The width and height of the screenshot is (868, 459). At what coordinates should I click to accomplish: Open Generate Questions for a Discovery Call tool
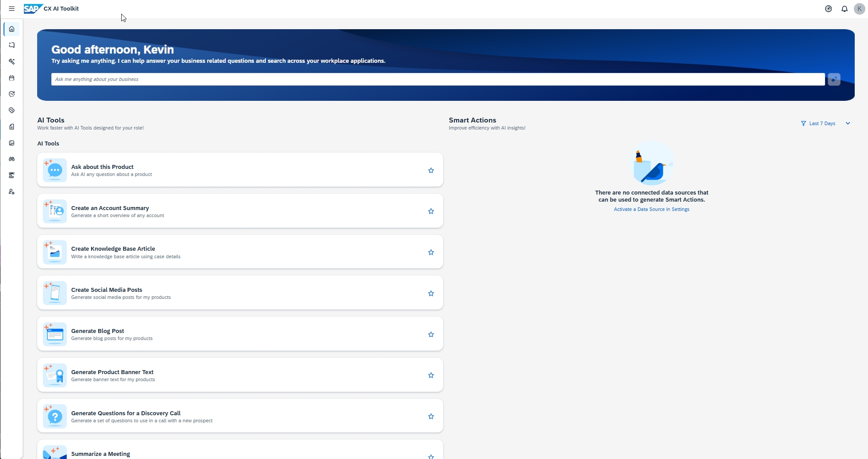(240, 416)
